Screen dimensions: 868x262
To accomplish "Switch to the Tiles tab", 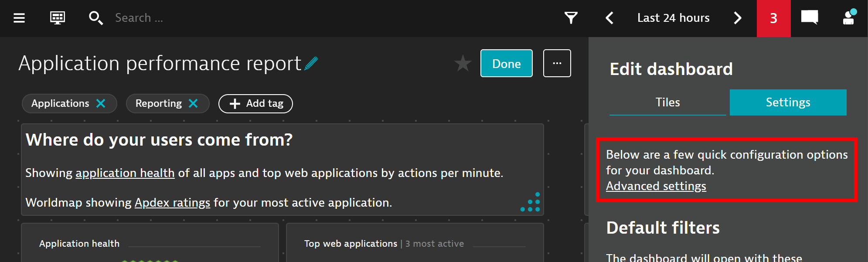I will pyautogui.click(x=668, y=102).
